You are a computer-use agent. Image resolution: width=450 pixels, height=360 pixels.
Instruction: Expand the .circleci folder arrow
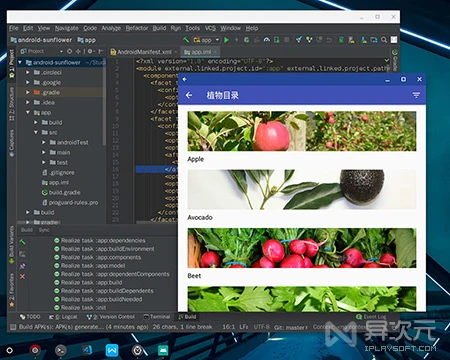[28, 72]
